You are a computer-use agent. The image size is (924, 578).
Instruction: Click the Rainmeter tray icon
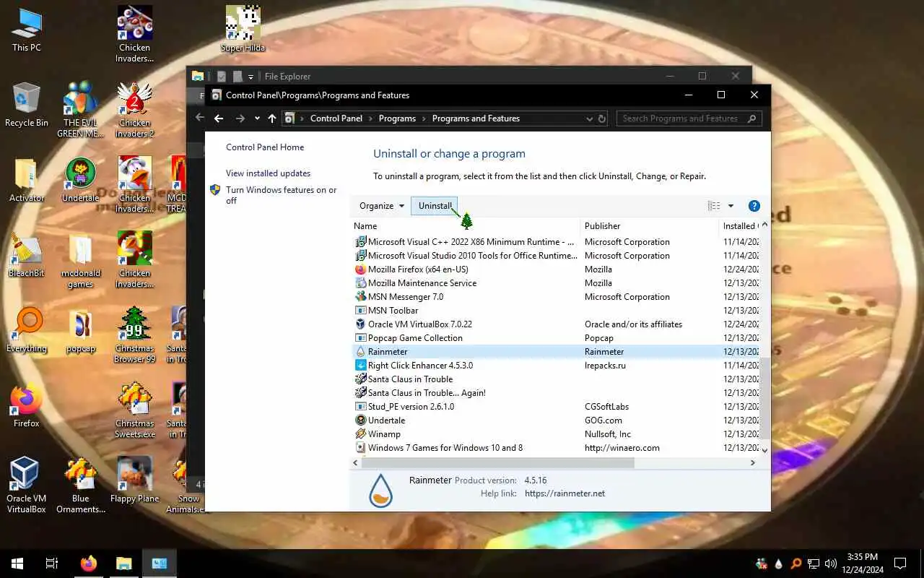[x=778, y=564]
